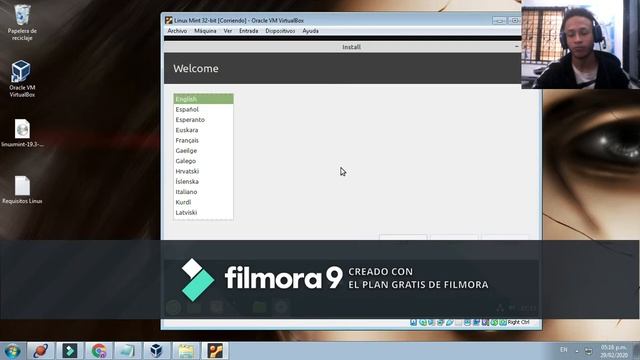The width and height of the screenshot is (640, 360).
Task: Select Íslenska in the language list
Action: (x=203, y=182)
